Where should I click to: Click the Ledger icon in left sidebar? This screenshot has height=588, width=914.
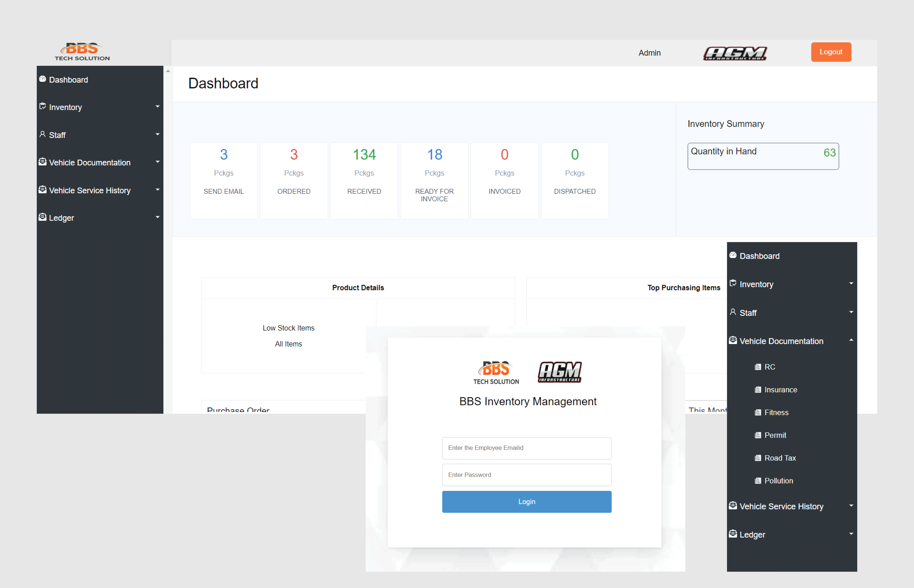tap(42, 217)
